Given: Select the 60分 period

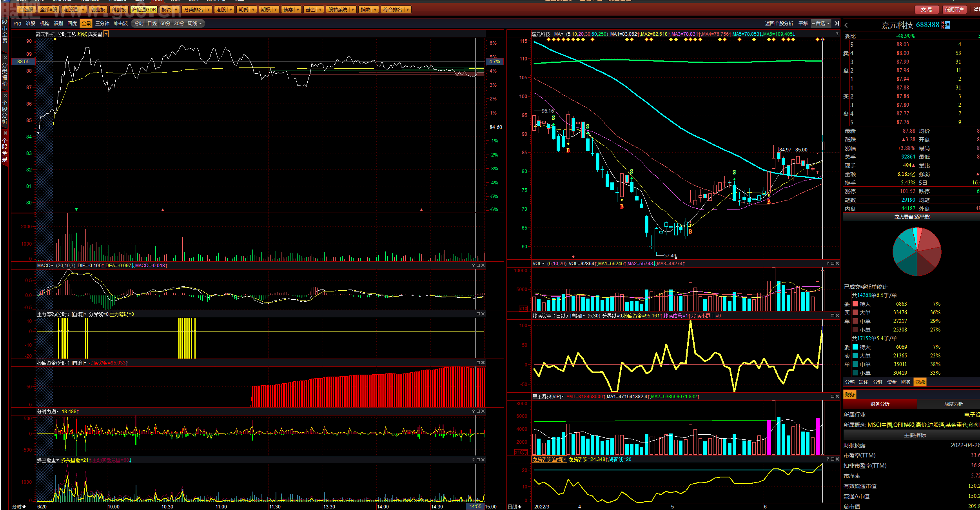Looking at the screenshot, I should [165, 24].
